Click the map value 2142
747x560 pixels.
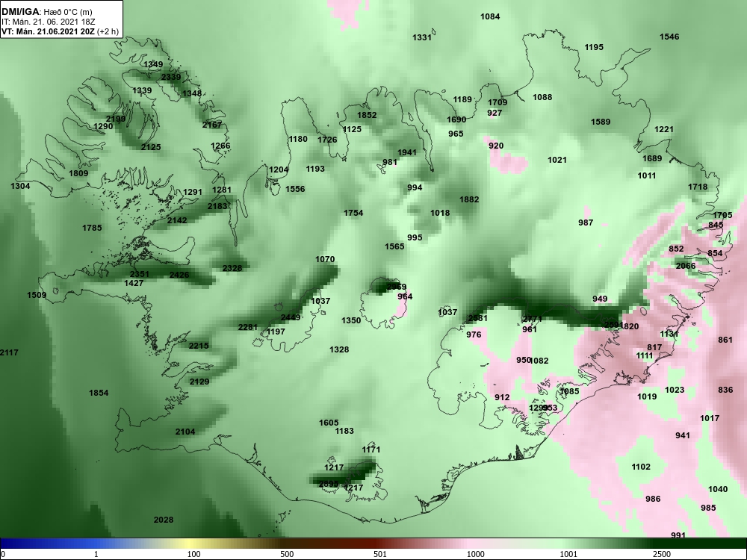(x=177, y=220)
